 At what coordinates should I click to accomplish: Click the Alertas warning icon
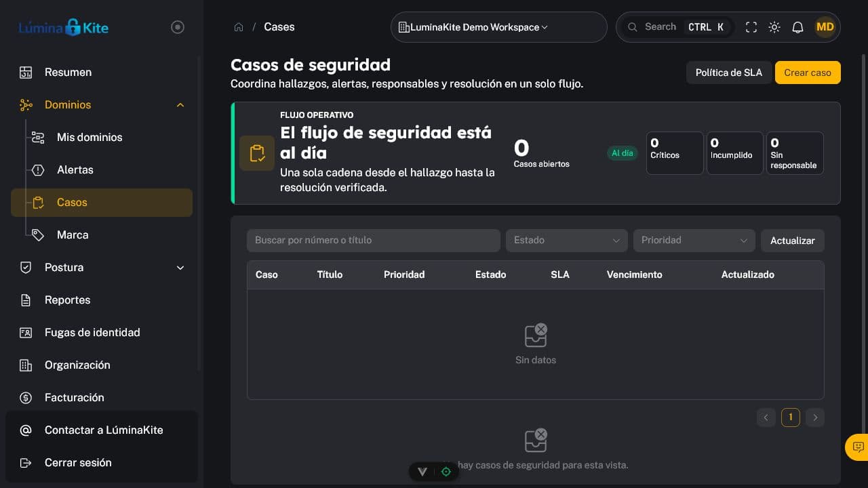pyautogui.click(x=38, y=170)
